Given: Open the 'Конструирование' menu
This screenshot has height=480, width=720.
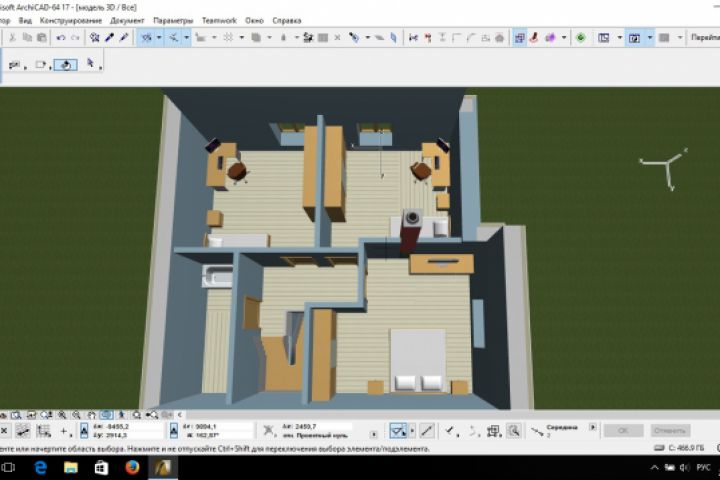Looking at the screenshot, I should 71,21.
